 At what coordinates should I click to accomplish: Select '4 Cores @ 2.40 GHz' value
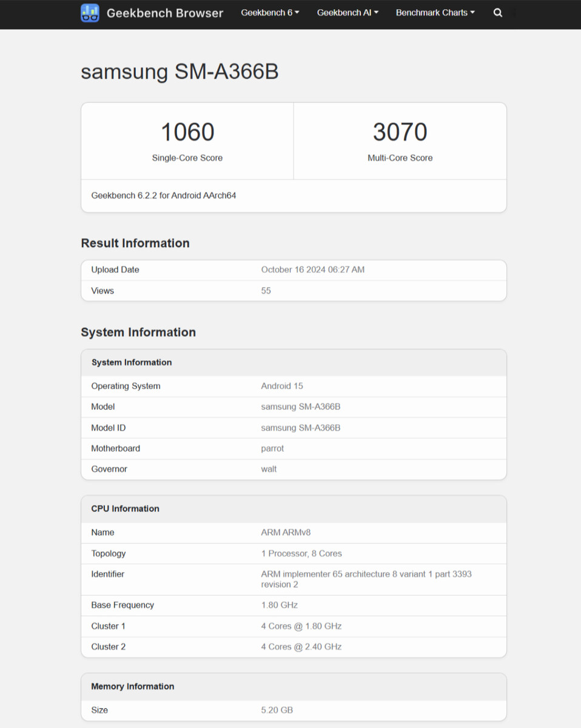click(301, 647)
